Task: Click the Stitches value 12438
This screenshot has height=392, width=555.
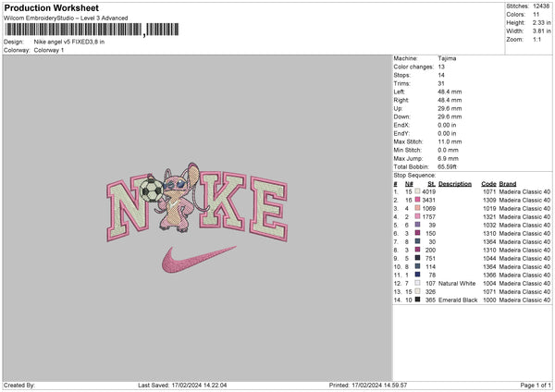Action: point(541,6)
